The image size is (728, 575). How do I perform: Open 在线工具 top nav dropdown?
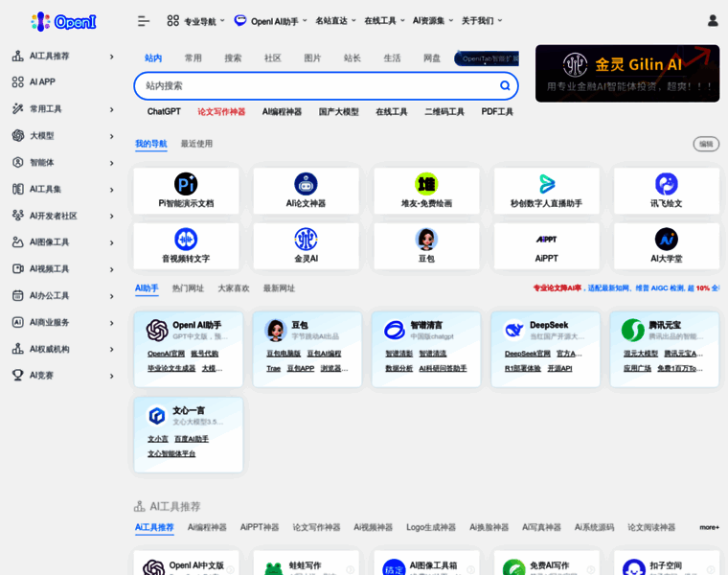[384, 20]
